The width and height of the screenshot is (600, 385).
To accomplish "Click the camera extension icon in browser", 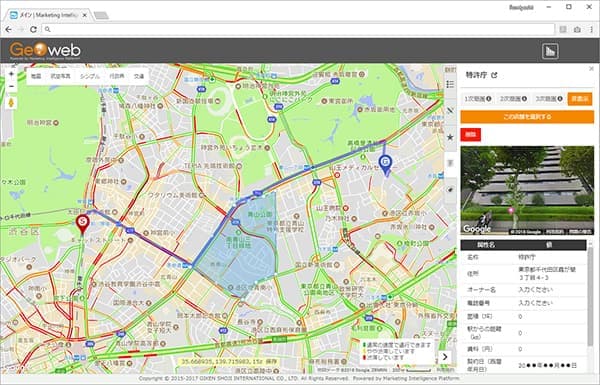I will click(x=577, y=29).
